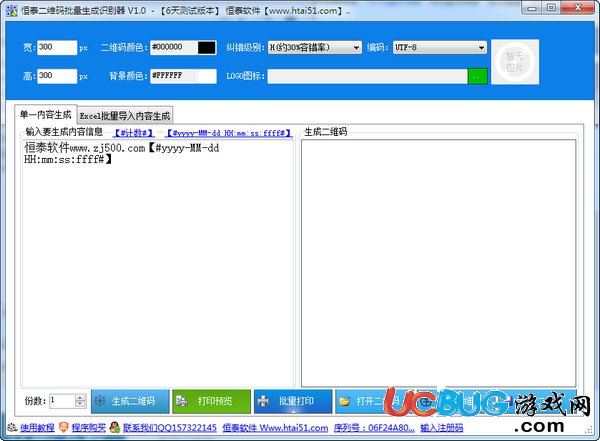Switch to the Excel batch import tab
Viewport: 600px width, 441px height.
(x=125, y=116)
